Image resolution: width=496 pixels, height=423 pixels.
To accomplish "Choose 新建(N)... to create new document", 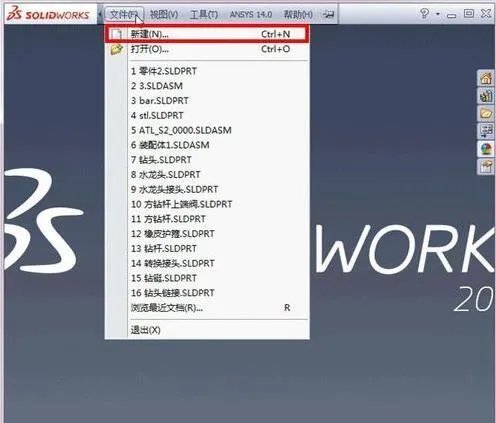I will coord(207,34).
